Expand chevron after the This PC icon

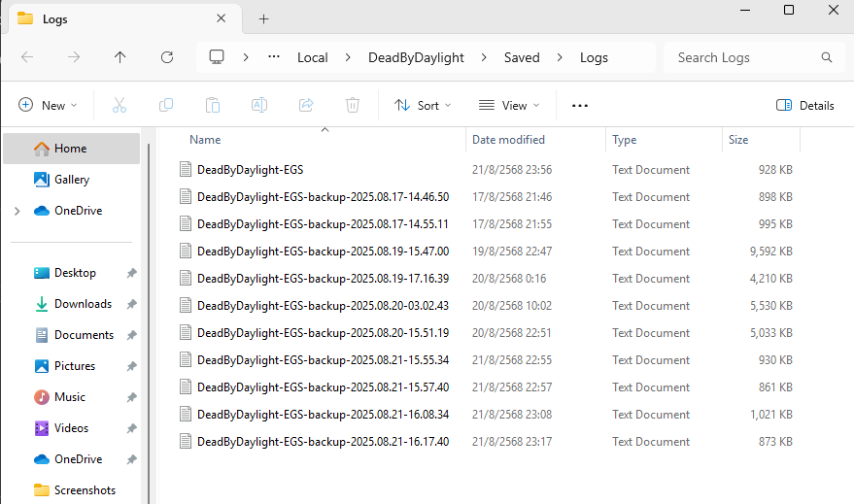(x=246, y=57)
